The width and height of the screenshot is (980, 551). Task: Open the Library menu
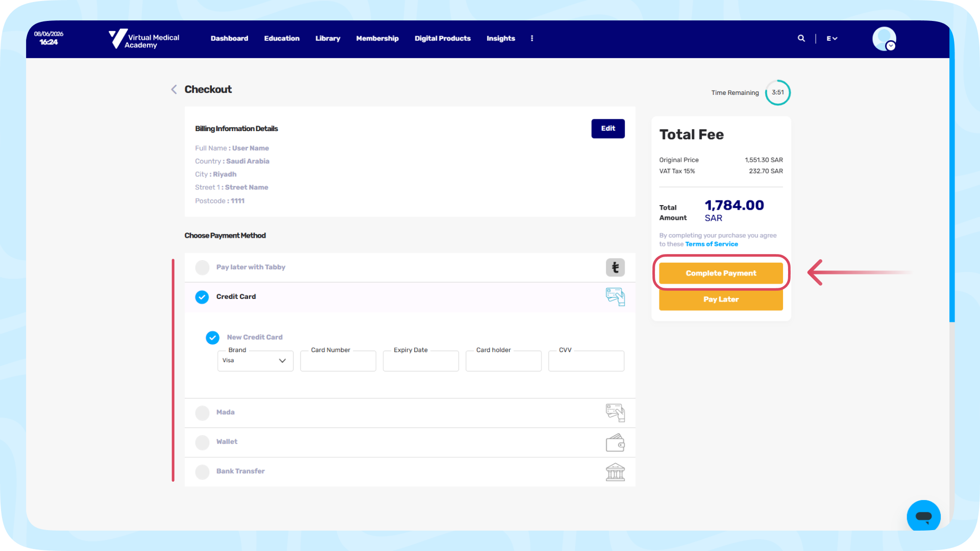pos(328,38)
